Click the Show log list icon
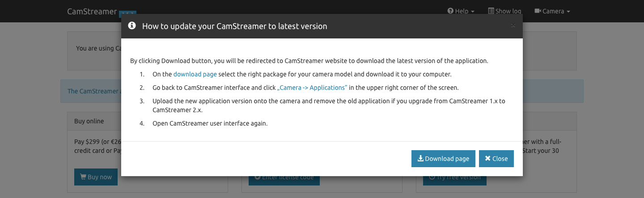Image resolution: width=644 pixels, height=198 pixels. pyautogui.click(x=491, y=11)
